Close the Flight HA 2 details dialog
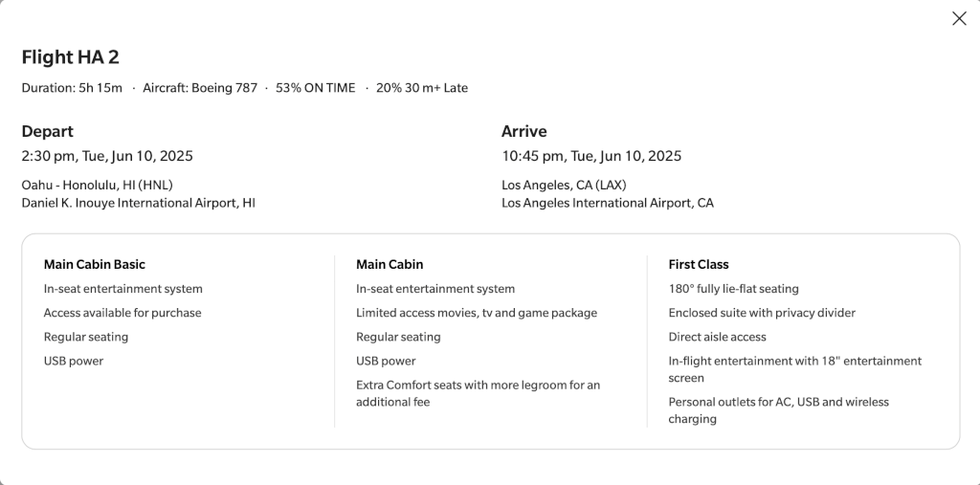980x485 pixels. tap(959, 19)
